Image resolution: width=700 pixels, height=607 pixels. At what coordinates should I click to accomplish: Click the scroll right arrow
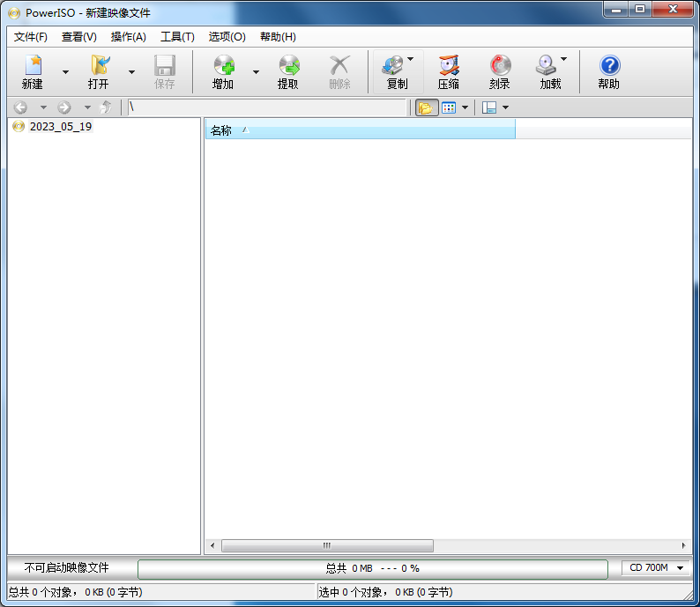point(683,545)
